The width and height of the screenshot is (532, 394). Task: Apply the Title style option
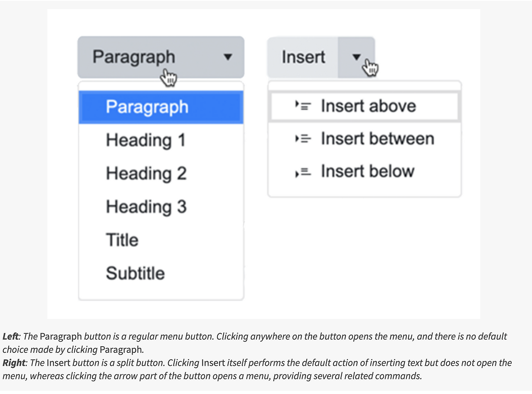pos(122,240)
